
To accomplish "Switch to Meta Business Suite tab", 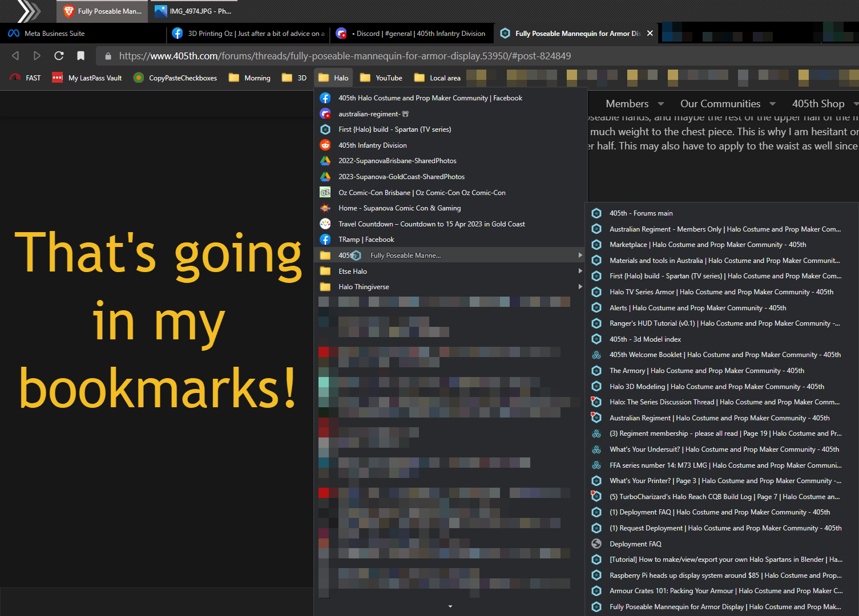I will tap(83, 34).
